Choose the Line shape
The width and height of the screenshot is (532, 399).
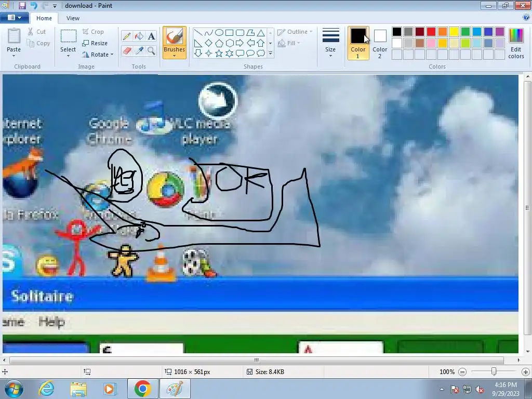pyautogui.click(x=198, y=33)
